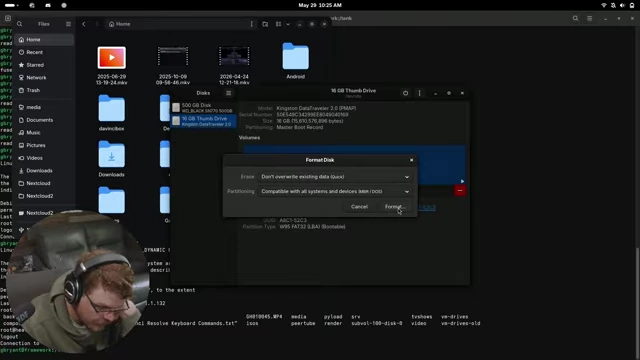Click the W95 FAT32 partition type text
This screenshot has width=640, height=360.
tap(312, 227)
